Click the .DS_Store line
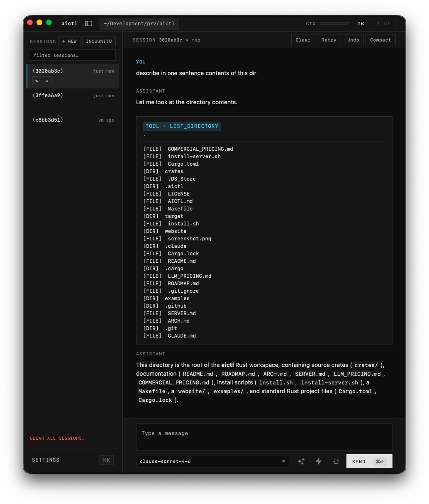Screen dimensions: 429x504 [x=169, y=179]
